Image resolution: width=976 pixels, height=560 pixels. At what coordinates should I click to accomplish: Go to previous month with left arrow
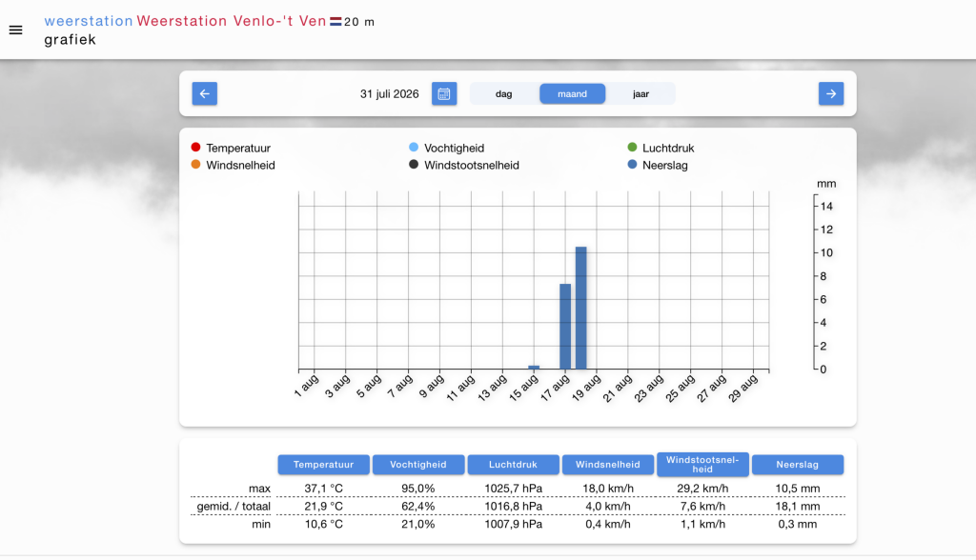204,94
